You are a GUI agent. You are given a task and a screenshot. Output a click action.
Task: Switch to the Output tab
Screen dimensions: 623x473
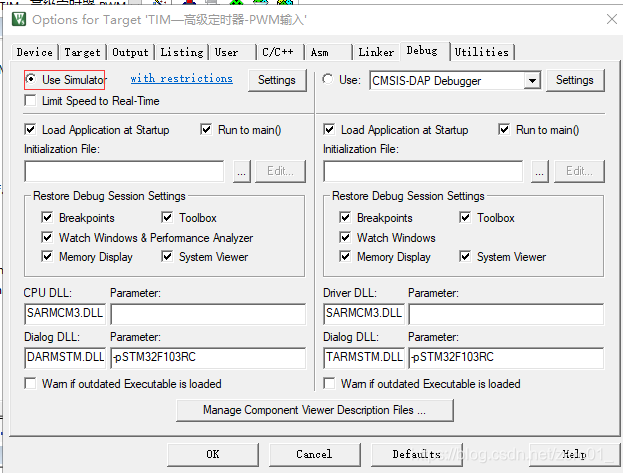coord(130,52)
